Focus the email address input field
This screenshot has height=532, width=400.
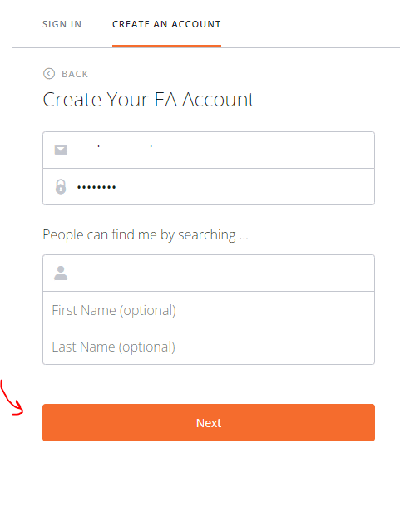pos(209,150)
